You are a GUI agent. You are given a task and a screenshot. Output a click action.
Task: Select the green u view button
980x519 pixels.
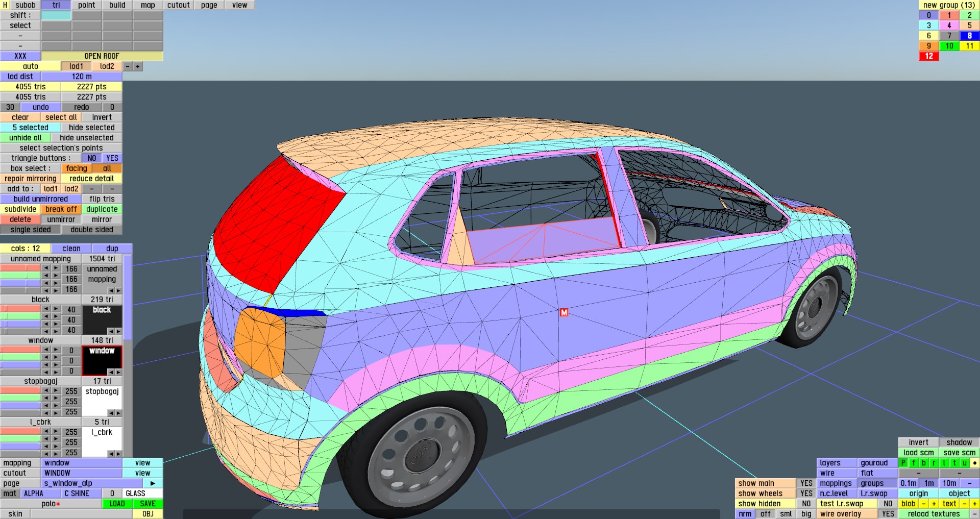965,463
